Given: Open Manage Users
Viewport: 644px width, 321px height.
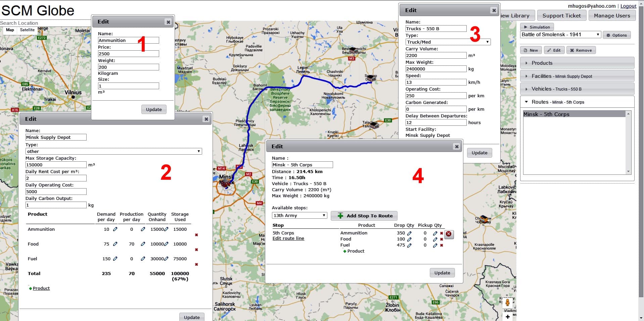Looking at the screenshot, I should (x=612, y=15).
